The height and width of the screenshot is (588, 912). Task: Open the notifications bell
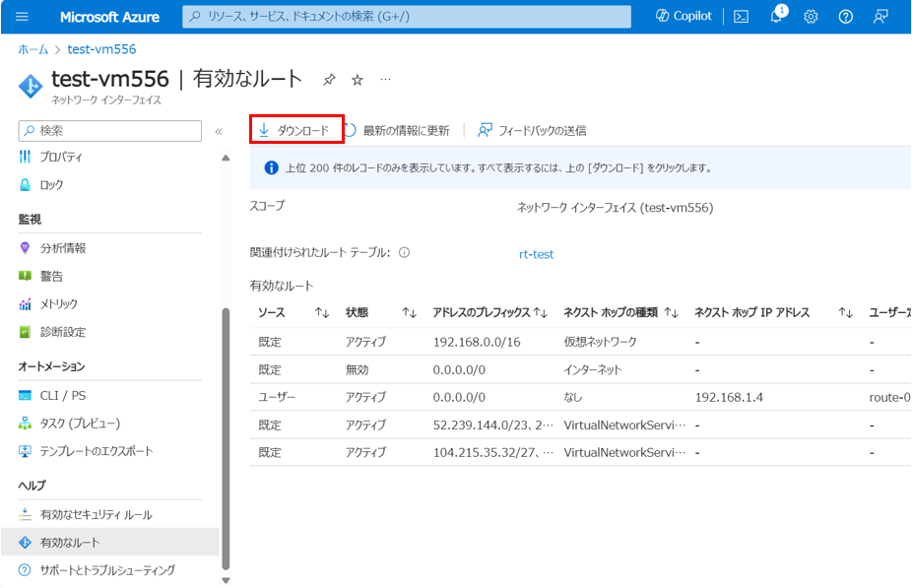click(776, 16)
